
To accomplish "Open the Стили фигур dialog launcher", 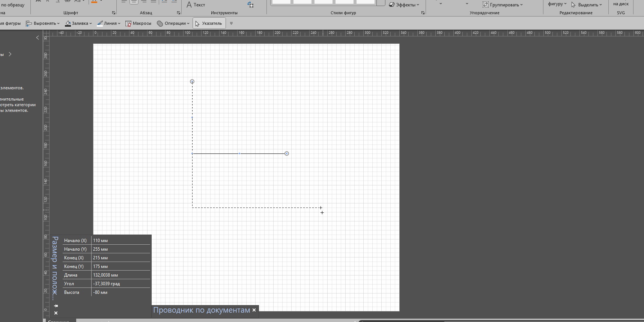I will click(423, 13).
